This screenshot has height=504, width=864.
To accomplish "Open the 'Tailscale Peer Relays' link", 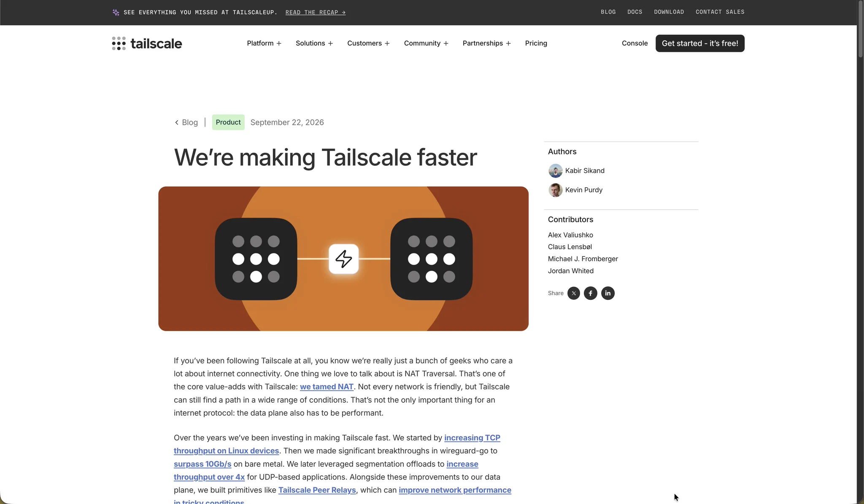I will (x=317, y=490).
